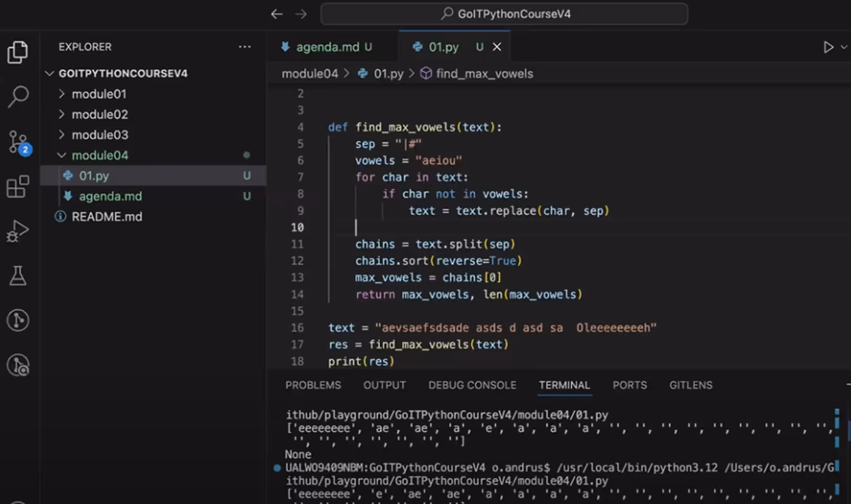The height and width of the screenshot is (504, 851).
Task: Click the GoITPythonCourseV4 command center search box
Action: [x=504, y=14]
